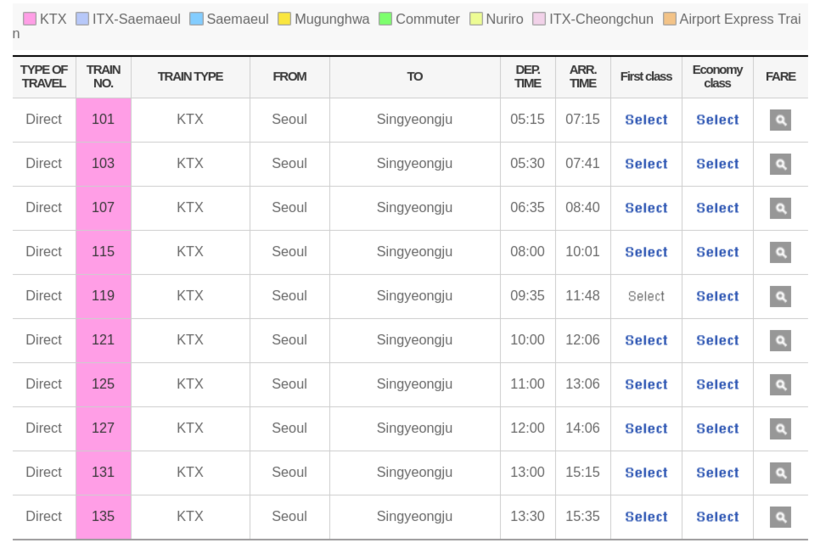Screen dimensions: 820x543
Task: Pick First class on train 125
Action: click(646, 384)
